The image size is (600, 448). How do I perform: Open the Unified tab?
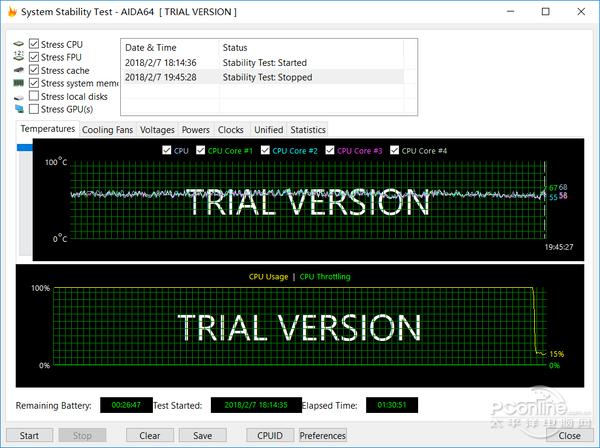pos(269,130)
